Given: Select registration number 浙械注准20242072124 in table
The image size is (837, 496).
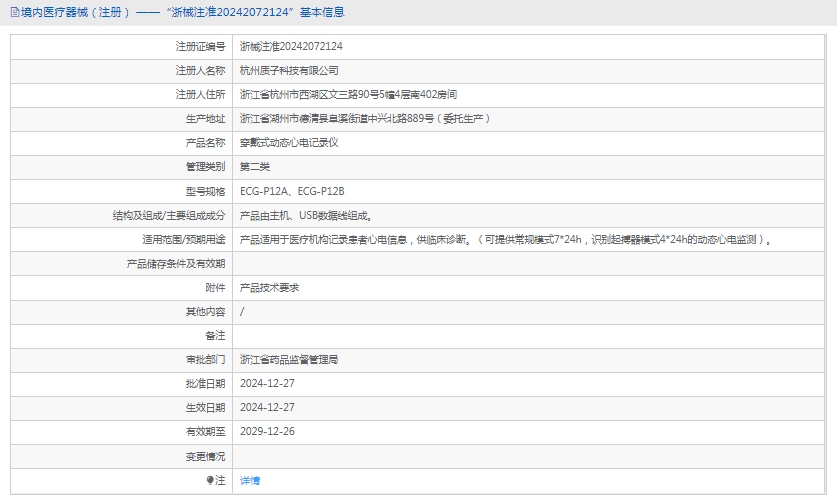Looking at the screenshot, I should click(x=291, y=46).
